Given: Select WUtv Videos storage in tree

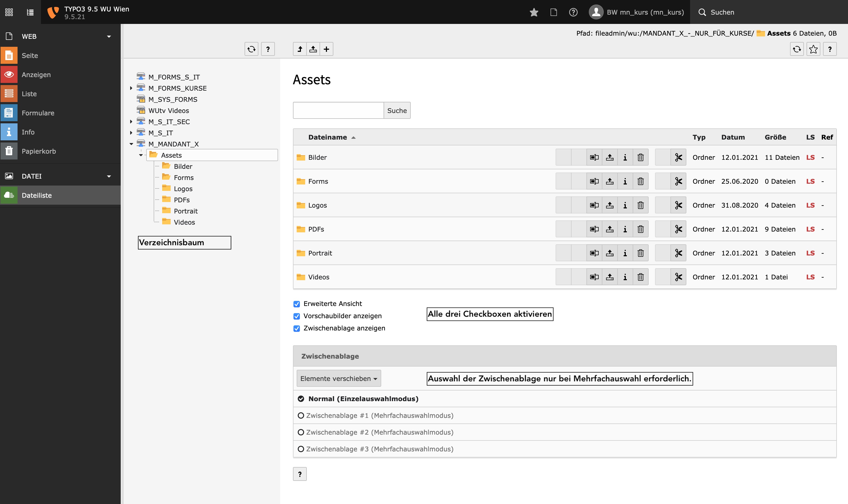Looking at the screenshot, I should tap(169, 110).
